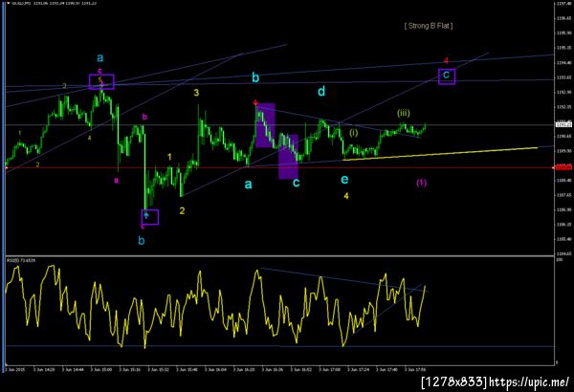
Task: Select the magenta 'a' label below the red line
Action: (x=116, y=180)
